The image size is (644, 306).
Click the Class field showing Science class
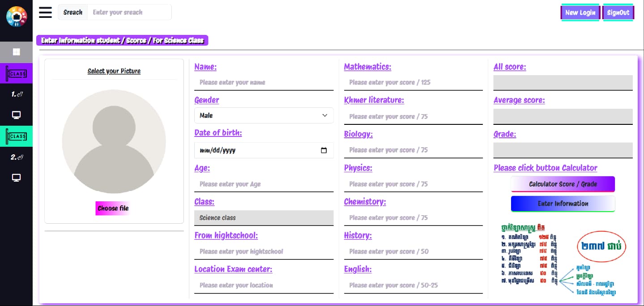point(264,218)
